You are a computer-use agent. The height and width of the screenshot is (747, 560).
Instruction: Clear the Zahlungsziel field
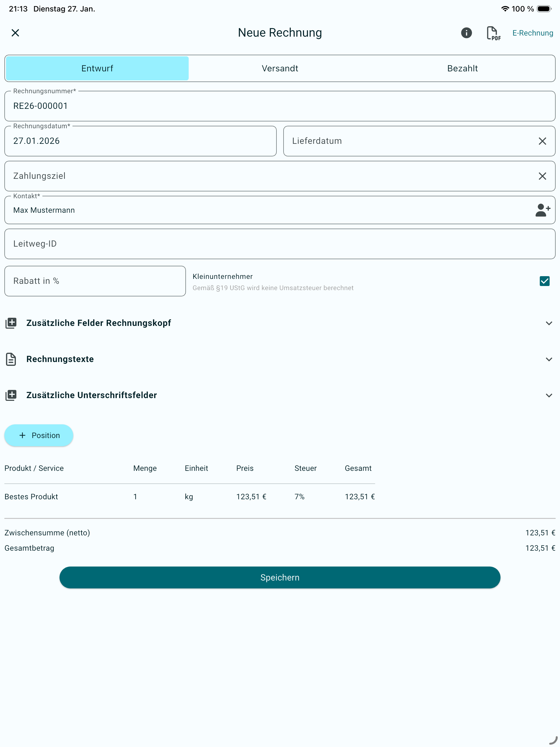pyautogui.click(x=542, y=176)
